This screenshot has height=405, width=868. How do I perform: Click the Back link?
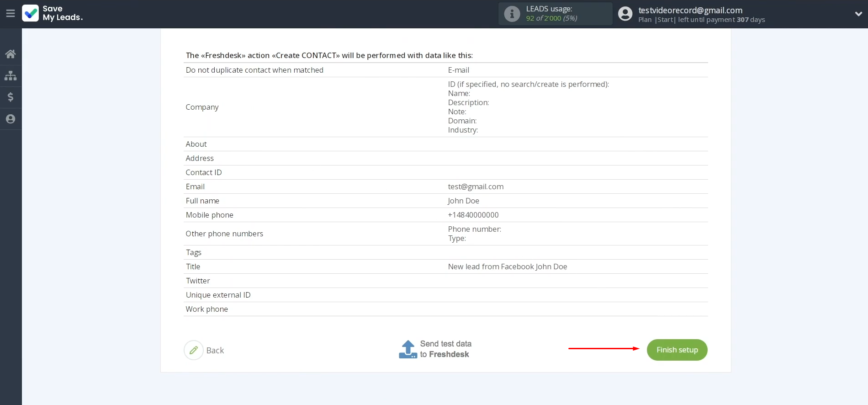click(215, 351)
